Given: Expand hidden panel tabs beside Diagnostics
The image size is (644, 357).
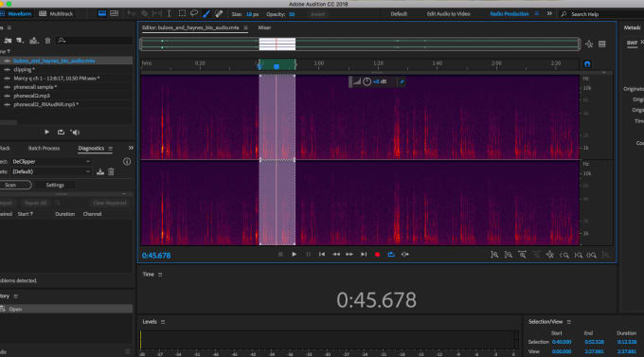Looking at the screenshot, I should click(131, 148).
